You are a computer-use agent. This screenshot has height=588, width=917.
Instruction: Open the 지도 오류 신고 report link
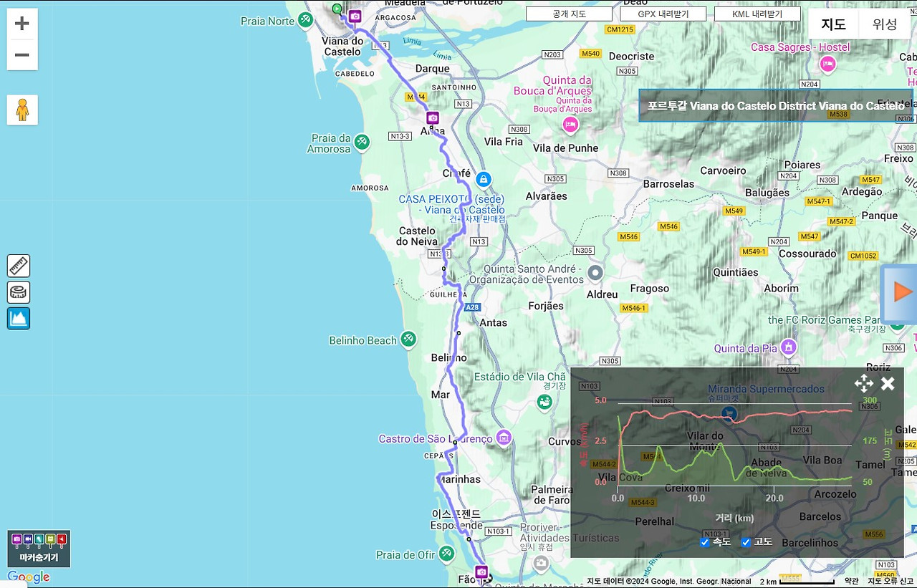(890, 581)
